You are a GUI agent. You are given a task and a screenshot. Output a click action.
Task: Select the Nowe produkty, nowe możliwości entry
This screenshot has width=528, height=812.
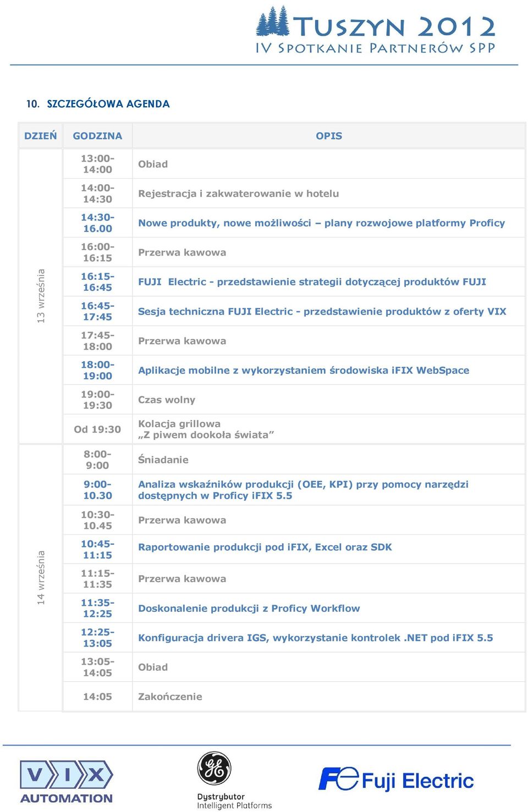tap(321, 223)
